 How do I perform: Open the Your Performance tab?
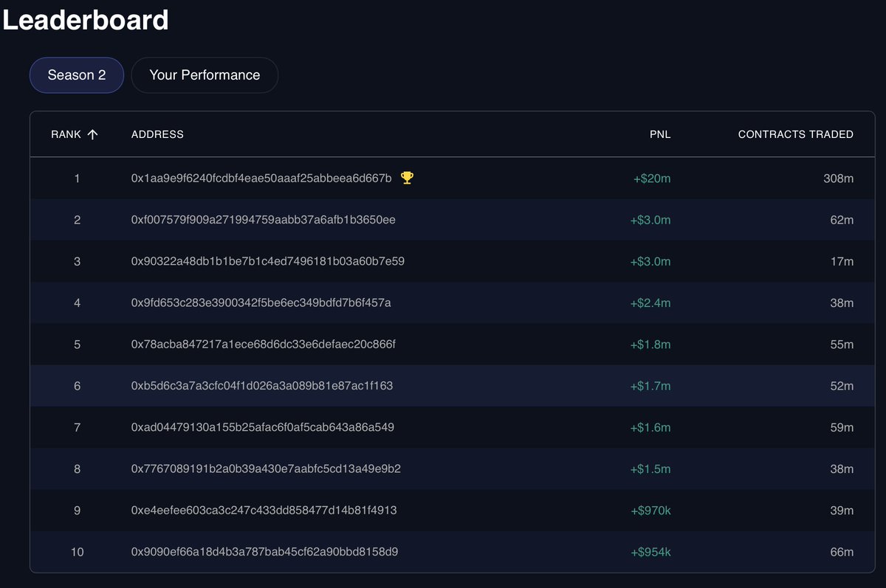tap(205, 75)
